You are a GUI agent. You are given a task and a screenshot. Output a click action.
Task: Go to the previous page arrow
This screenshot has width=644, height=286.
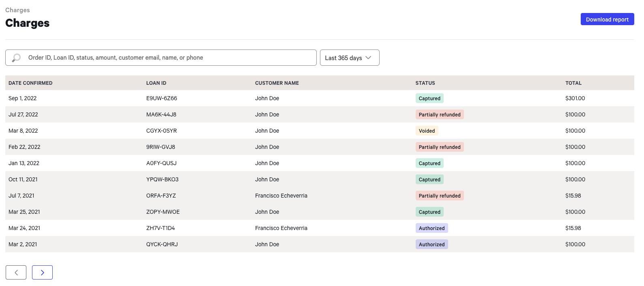click(x=16, y=273)
